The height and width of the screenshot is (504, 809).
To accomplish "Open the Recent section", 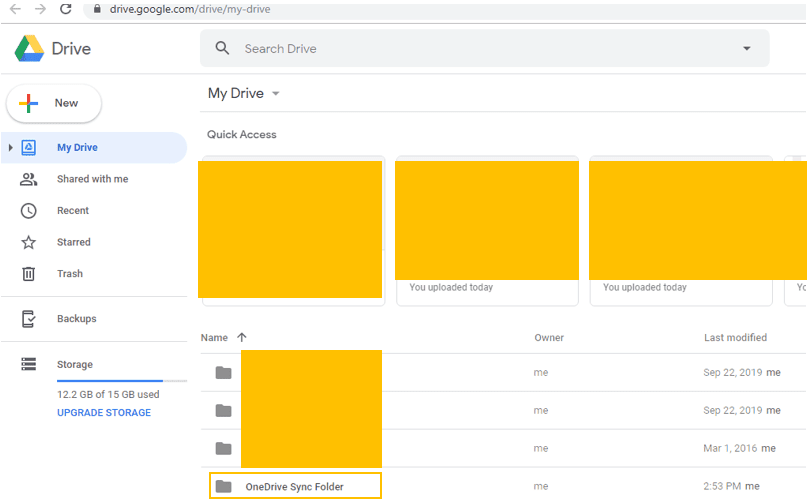I will (x=73, y=210).
